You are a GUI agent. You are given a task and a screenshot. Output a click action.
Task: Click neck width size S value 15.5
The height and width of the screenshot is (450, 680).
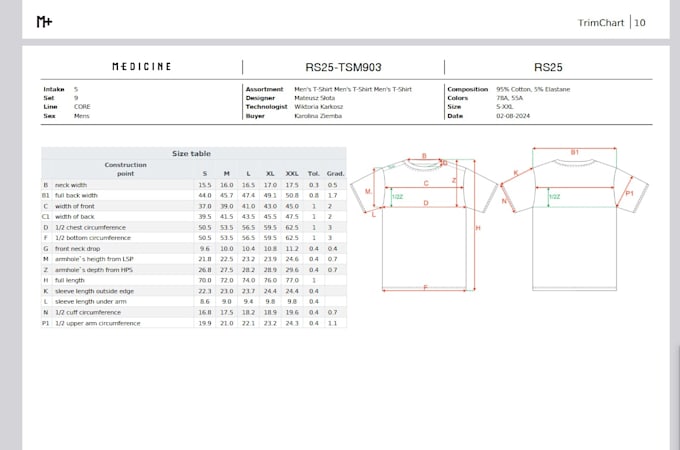(205, 185)
